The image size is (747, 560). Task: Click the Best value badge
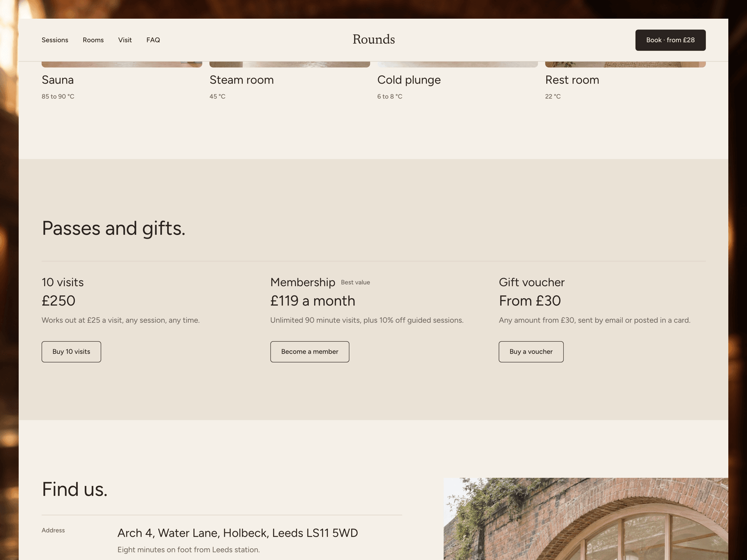click(x=355, y=282)
